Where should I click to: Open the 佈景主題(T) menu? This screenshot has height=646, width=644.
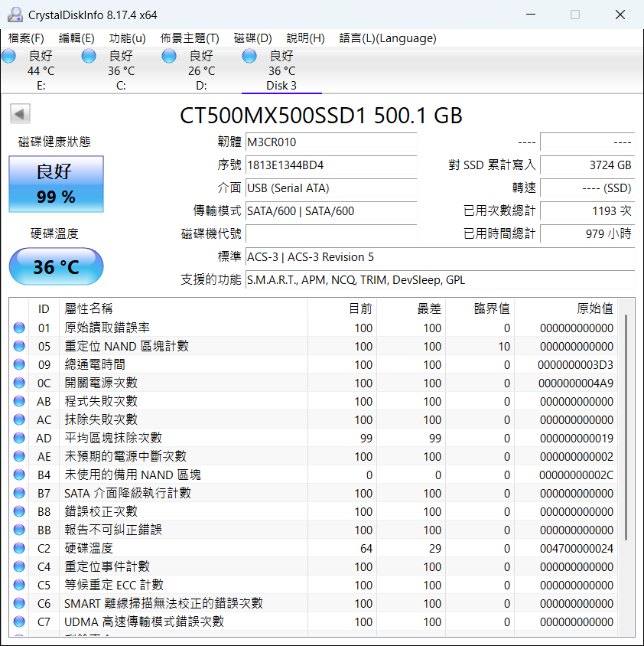[190, 38]
